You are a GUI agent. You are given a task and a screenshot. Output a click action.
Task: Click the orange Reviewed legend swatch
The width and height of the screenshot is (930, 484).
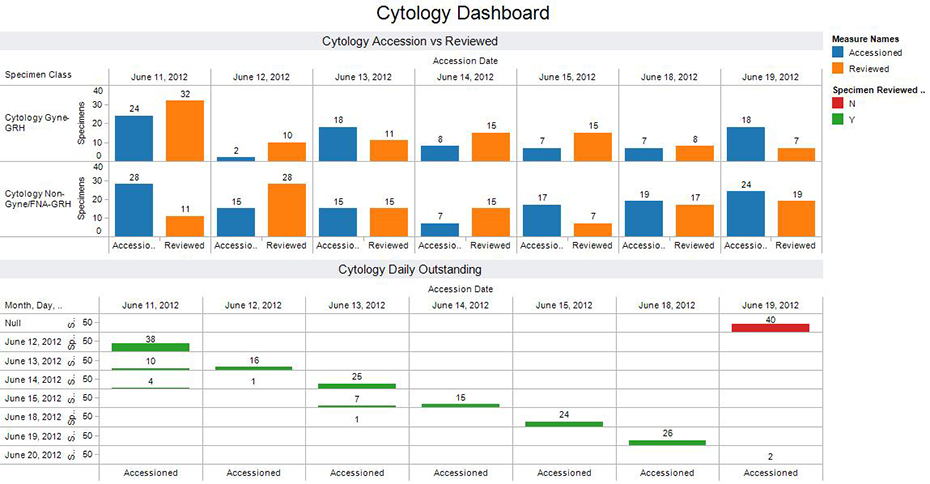[840, 69]
